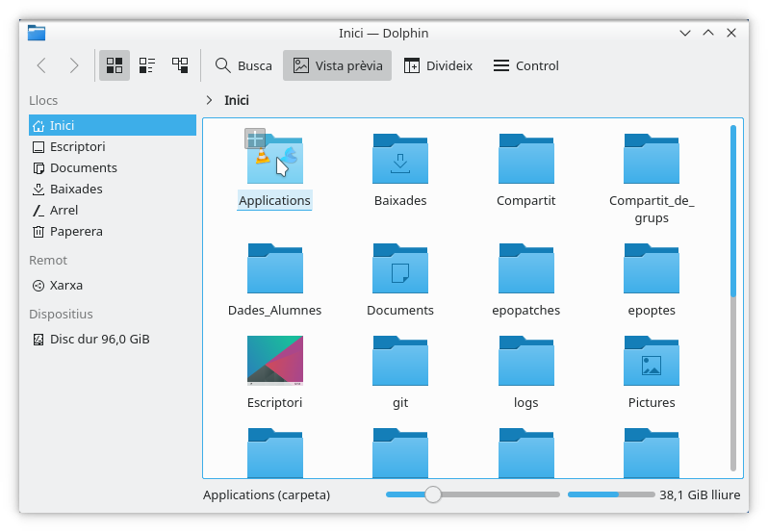768x532 pixels.
Task: Go back with the left arrow
Action: point(41,65)
